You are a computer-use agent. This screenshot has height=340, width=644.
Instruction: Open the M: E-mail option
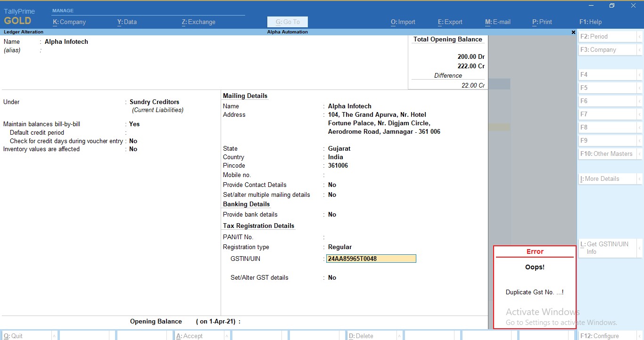(497, 22)
